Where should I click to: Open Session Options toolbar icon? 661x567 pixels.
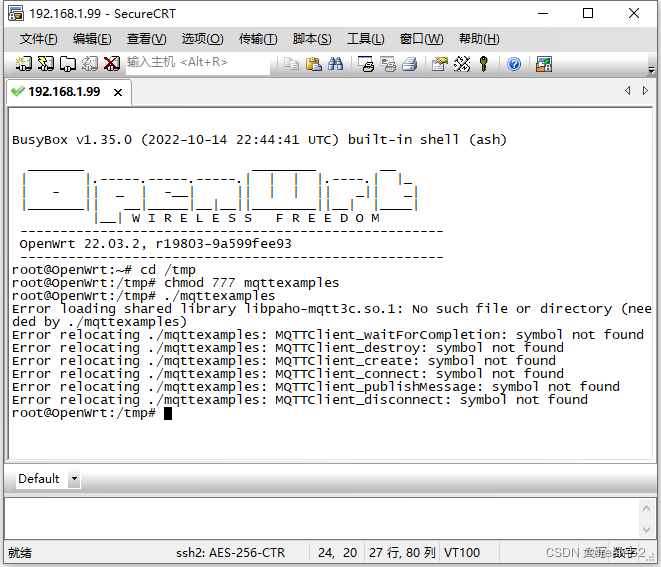[440, 64]
